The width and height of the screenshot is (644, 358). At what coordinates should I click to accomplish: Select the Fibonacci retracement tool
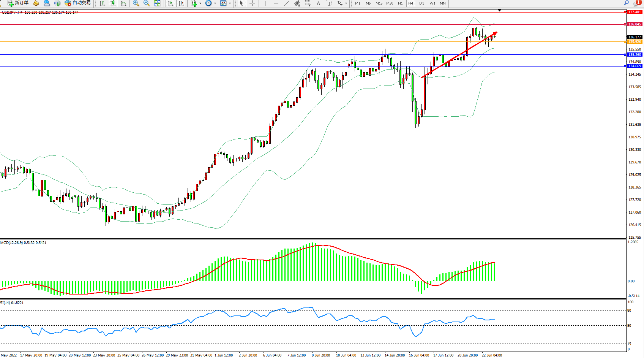(308, 3)
